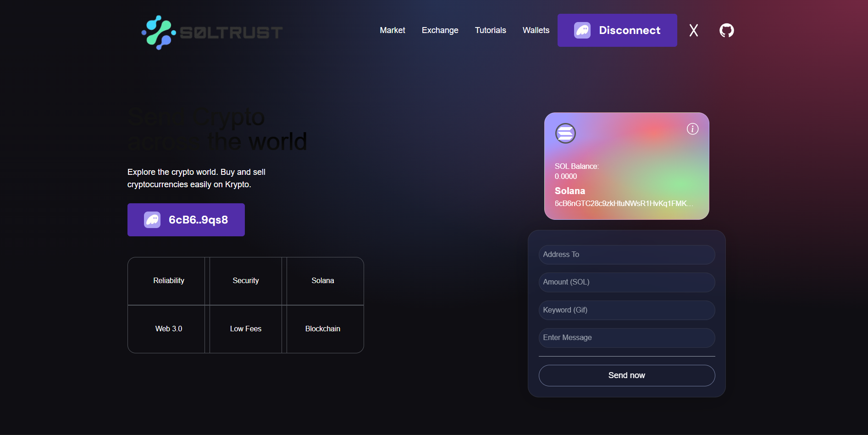The width and height of the screenshot is (868, 435).
Task: Navigate to the Exchange section
Action: (x=440, y=30)
